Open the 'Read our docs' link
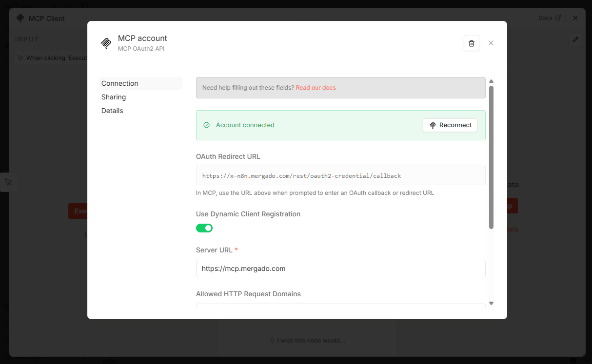592x364 pixels. 316,88
